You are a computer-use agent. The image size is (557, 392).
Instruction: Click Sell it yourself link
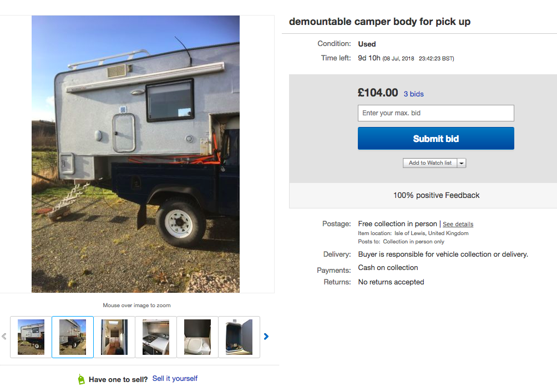pyautogui.click(x=175, y=379)
